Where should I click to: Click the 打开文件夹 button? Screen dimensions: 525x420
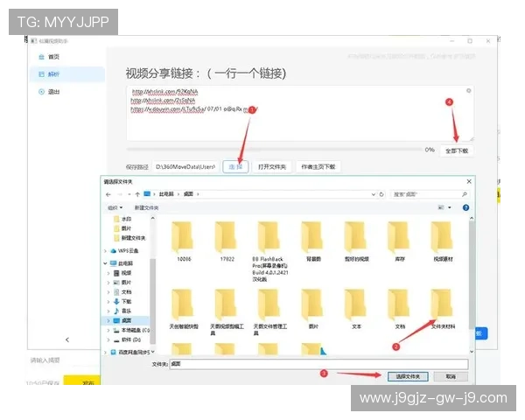click(x=272, y=167)
